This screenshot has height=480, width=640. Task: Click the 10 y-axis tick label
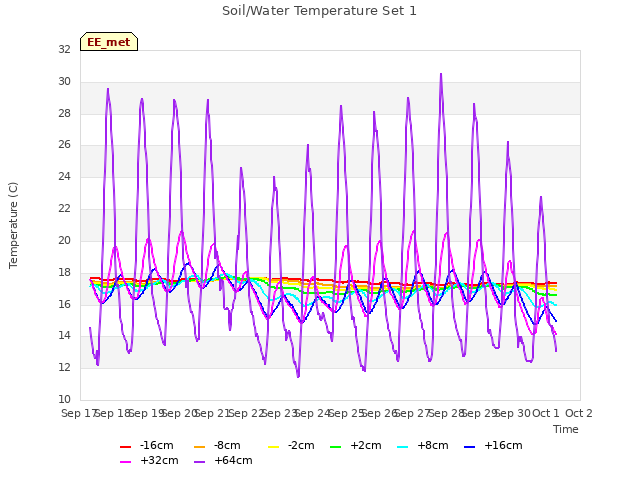(64, 399)
